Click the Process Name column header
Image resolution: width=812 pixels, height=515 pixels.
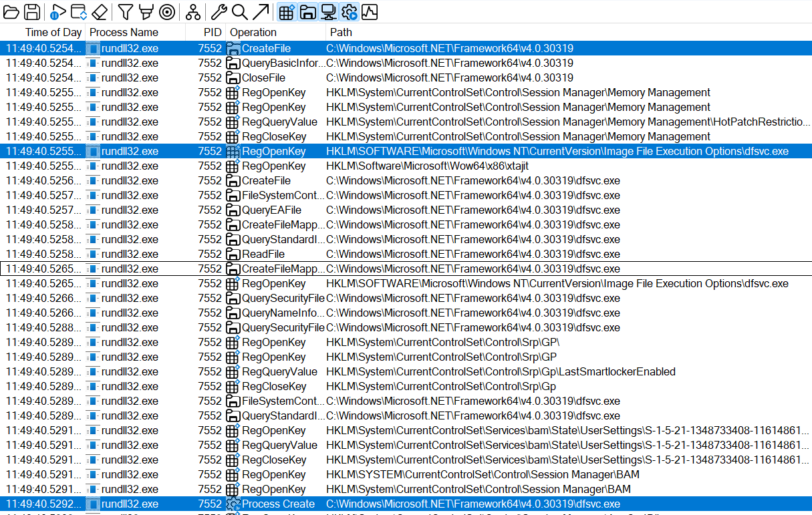(124, 32)
